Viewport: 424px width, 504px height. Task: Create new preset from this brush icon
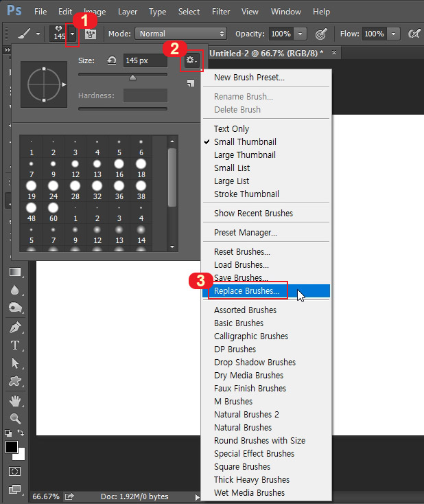click(x=191, y=83)
